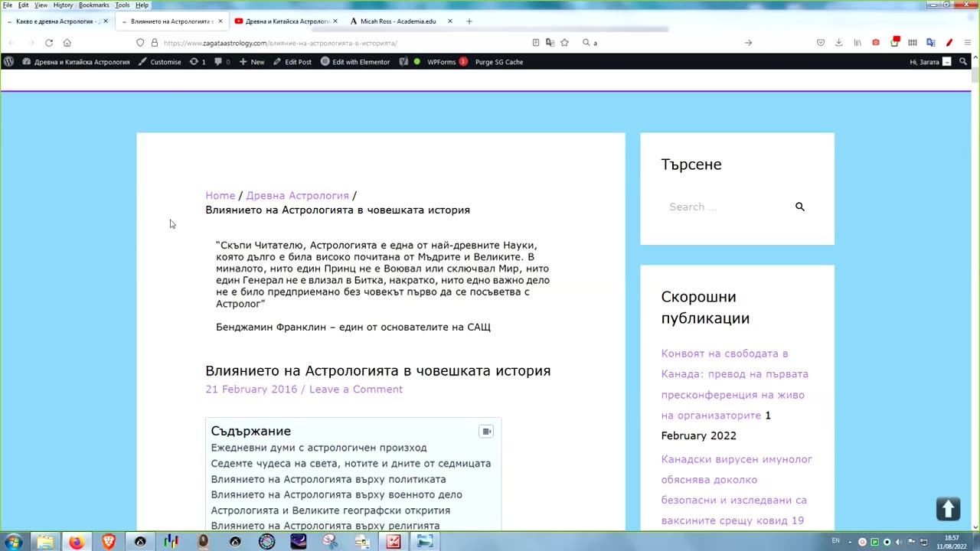This screenshot has width=980, height=551.
Task: Open Edit menu
Action: (24, 5)
